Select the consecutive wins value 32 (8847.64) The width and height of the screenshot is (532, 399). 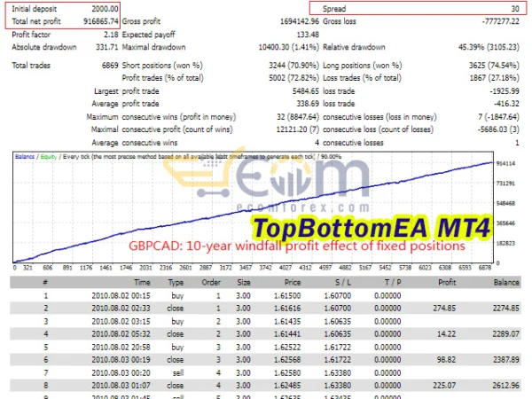point(298,117)
